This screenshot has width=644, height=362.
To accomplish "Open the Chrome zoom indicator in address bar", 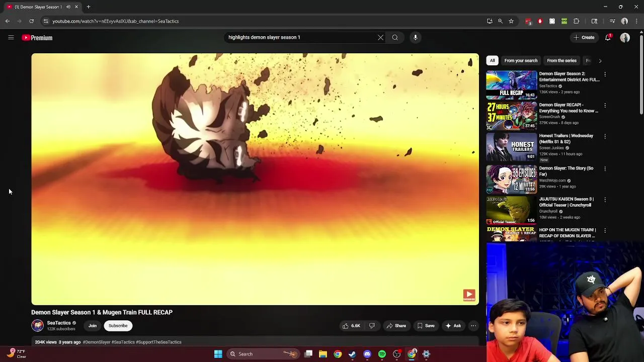I will 500,21.
